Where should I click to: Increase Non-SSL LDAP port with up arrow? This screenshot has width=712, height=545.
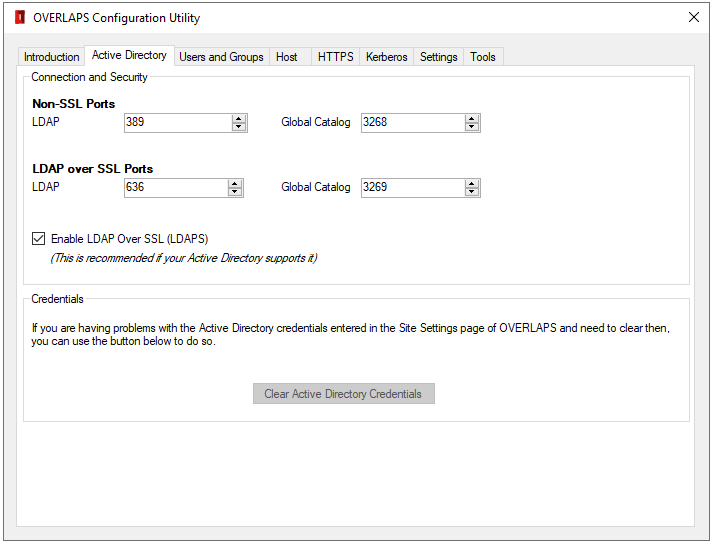pos(239,119)
